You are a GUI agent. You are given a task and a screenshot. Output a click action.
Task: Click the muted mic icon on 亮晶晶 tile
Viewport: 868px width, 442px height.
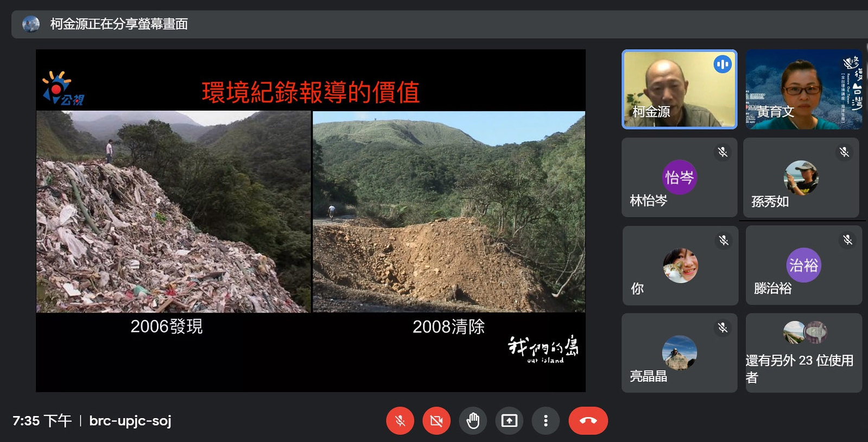coord(723,328)
